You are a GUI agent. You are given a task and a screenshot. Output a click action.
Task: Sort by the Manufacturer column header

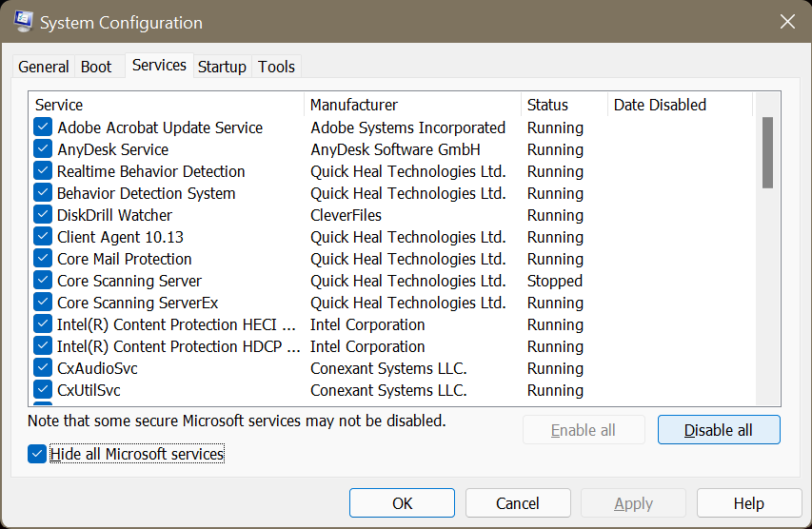point(413,105)
